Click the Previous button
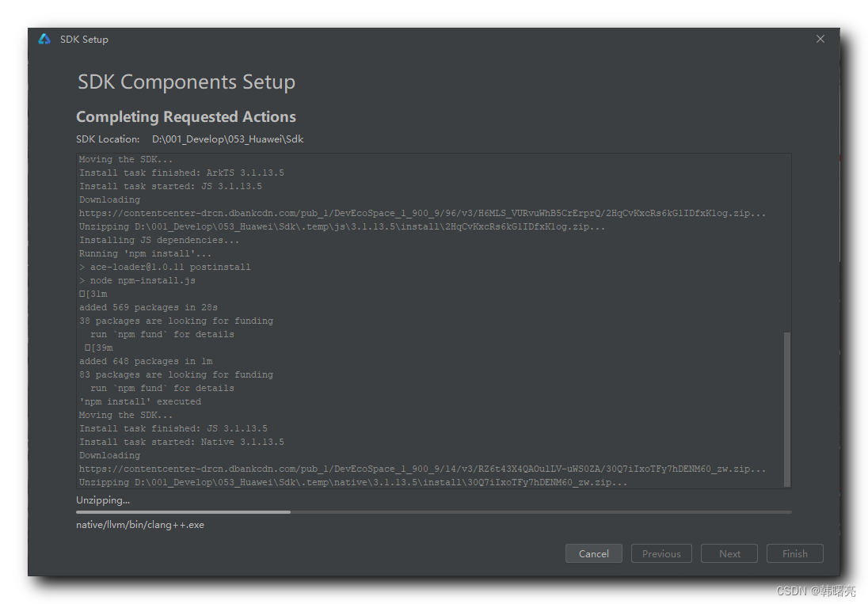868x604 pixels. coord(661,553)
